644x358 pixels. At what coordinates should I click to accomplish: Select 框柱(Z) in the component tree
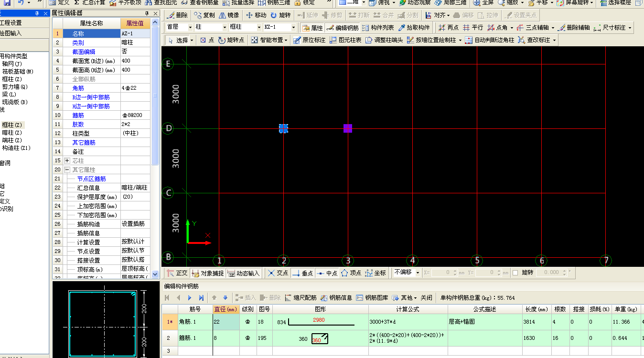point(12,125)
